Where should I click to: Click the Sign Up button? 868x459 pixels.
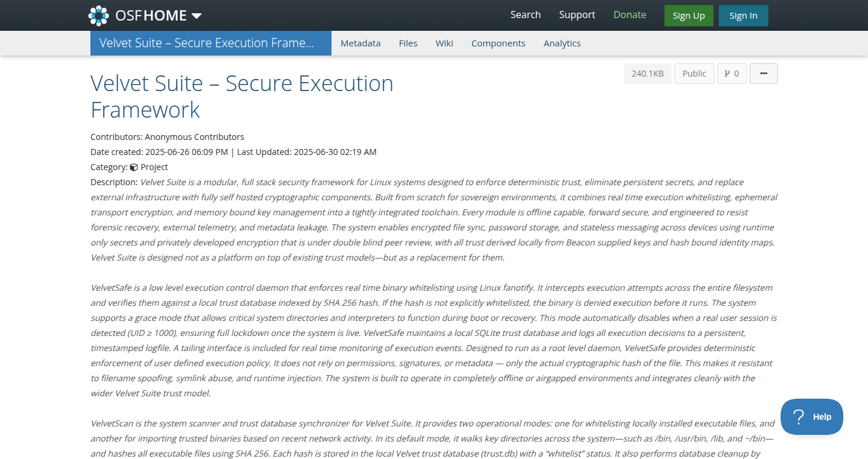tap(688, 16)
